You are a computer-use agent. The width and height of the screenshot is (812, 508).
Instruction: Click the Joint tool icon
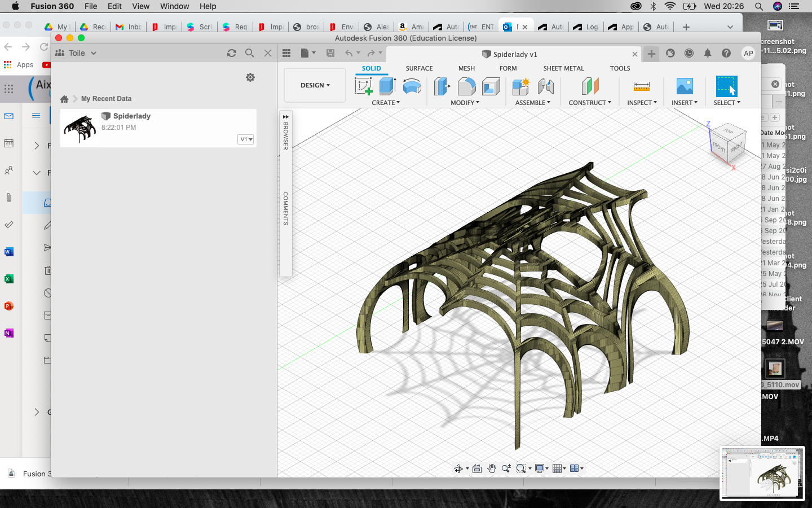coord(545,86)
